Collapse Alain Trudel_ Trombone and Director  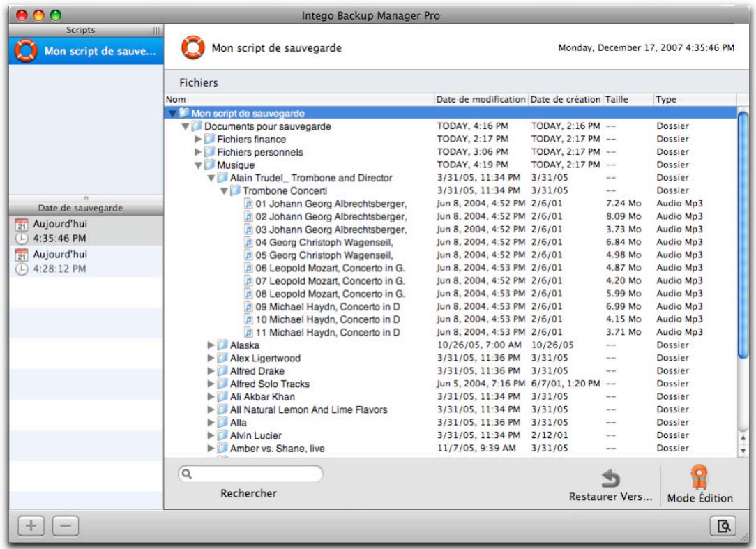coord(211,179)
